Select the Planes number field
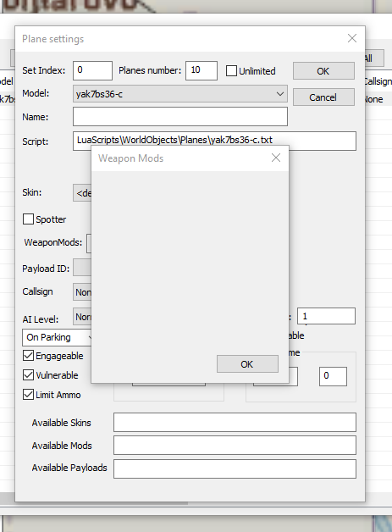Image resolution: width=392 pixels, height=532 pixels. pos(202,70)
